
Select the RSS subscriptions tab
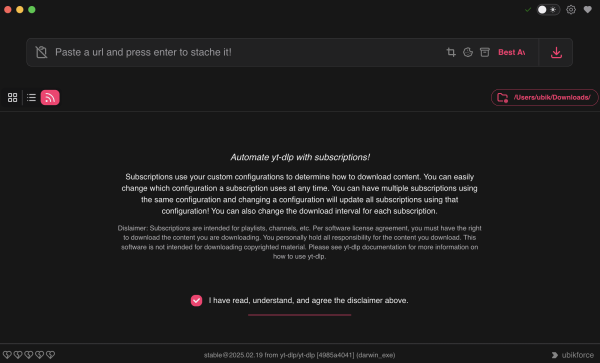pyautogui.click(x=50, y=98)
